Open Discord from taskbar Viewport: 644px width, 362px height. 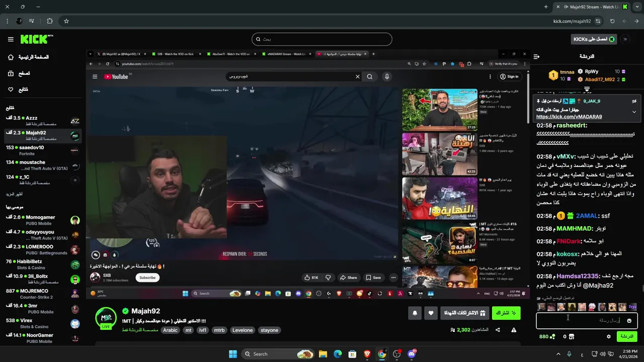(412, 354)
